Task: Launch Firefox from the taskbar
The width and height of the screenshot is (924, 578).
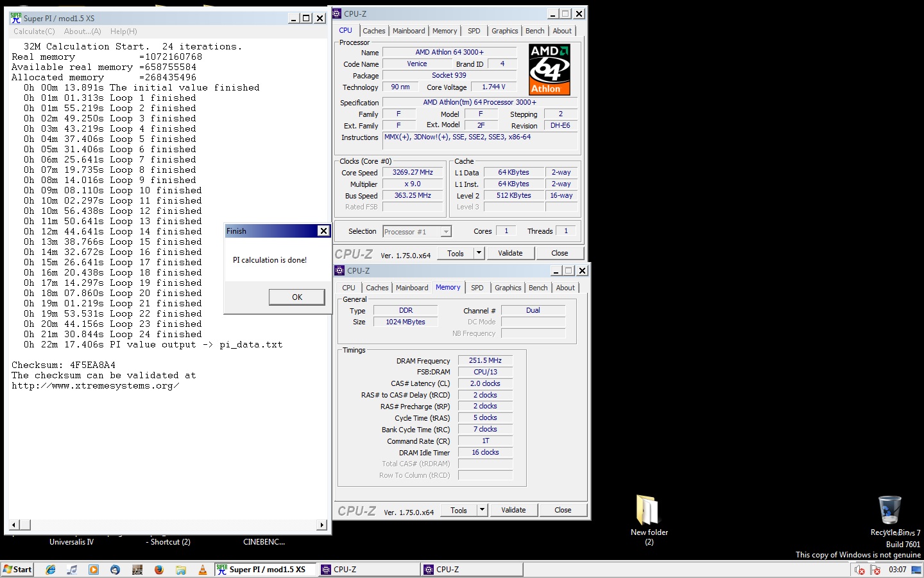Action: (x=159, y=569)
